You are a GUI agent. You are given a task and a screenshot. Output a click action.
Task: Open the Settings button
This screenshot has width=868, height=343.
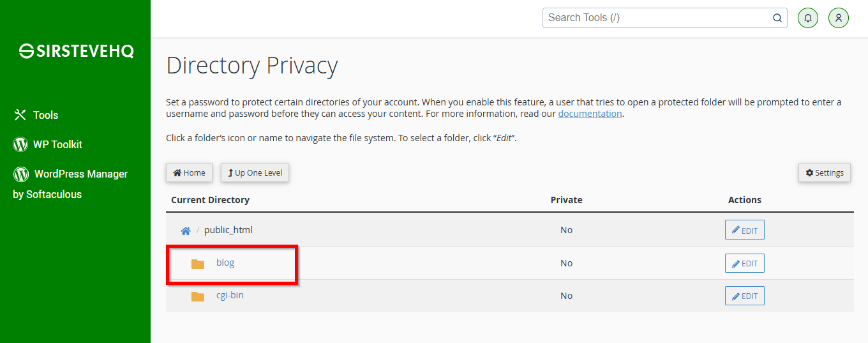point(825,172)
